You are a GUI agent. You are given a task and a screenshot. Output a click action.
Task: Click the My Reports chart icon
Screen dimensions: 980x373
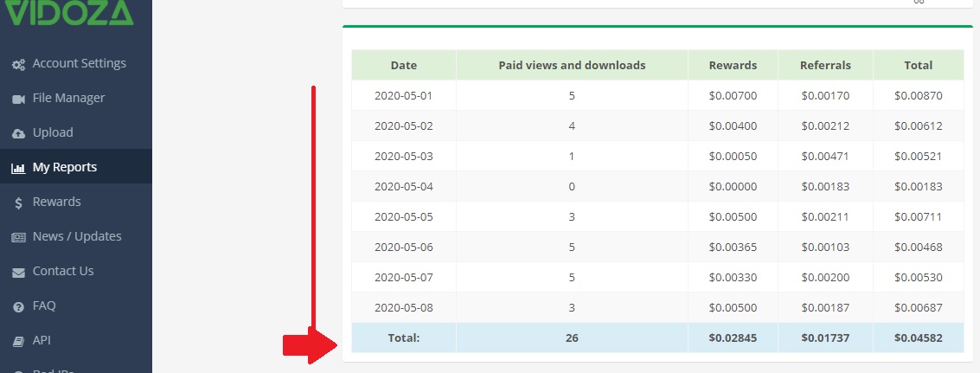(x=18, y=168)
